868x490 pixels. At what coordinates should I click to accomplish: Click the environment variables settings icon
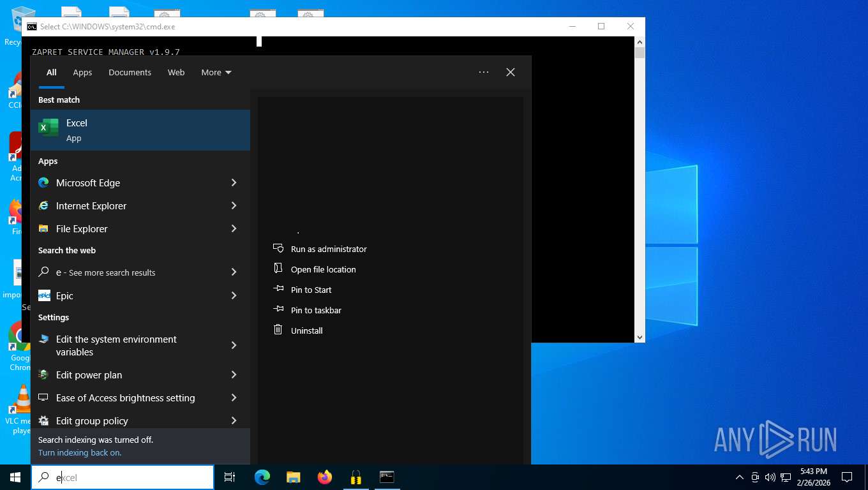pos(43,339)
